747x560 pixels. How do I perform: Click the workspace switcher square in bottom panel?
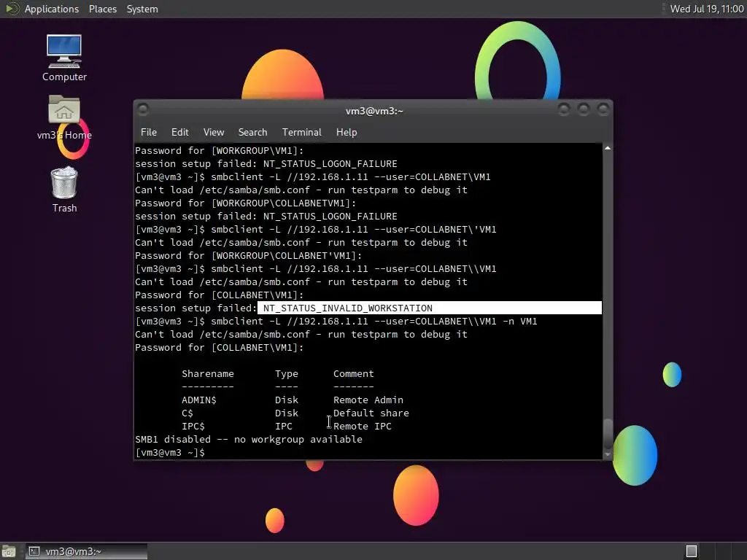coord(692,551)
